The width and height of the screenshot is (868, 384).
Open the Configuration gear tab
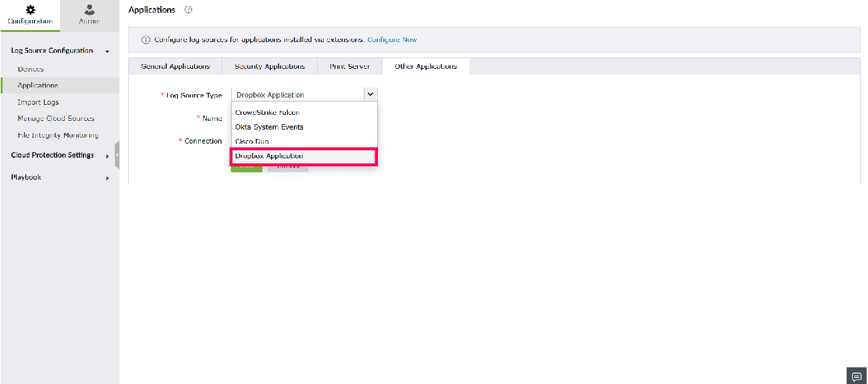point(30,15)
